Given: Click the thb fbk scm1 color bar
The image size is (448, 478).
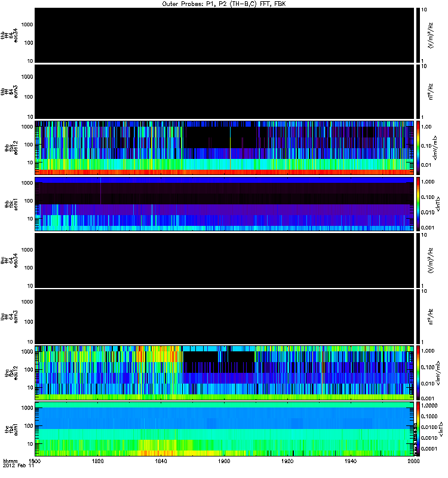Looking at the screenshot, I should (x=418, y=203).
